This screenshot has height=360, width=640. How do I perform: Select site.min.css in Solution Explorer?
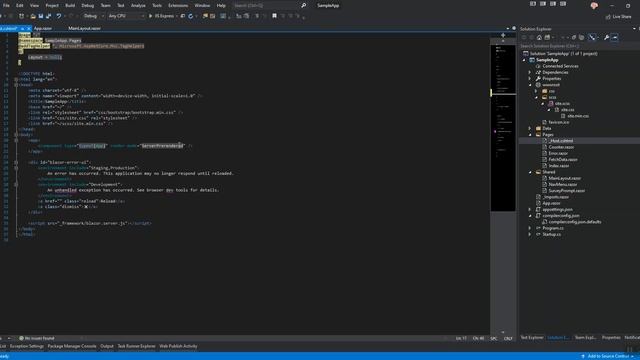[578, 116]
